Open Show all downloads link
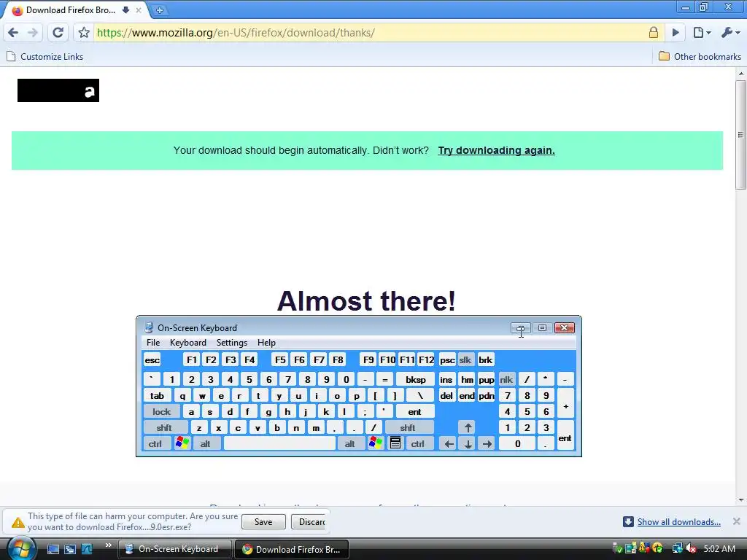747x560 pixels. coord(679,522)
